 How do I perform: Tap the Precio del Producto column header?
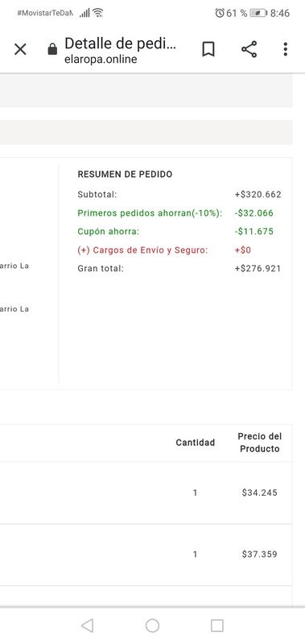pyautogui.click(x=260, y=442)
